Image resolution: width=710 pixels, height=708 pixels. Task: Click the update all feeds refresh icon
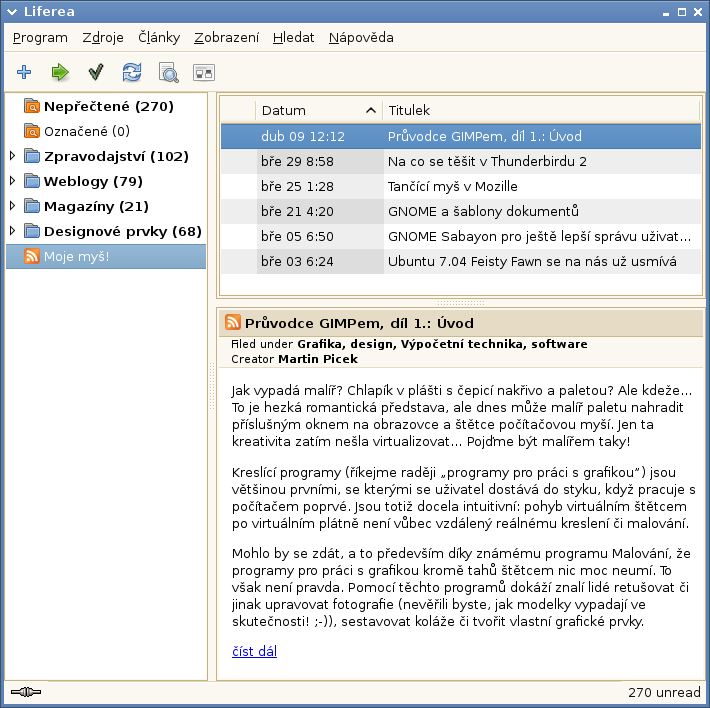point(132,72)
